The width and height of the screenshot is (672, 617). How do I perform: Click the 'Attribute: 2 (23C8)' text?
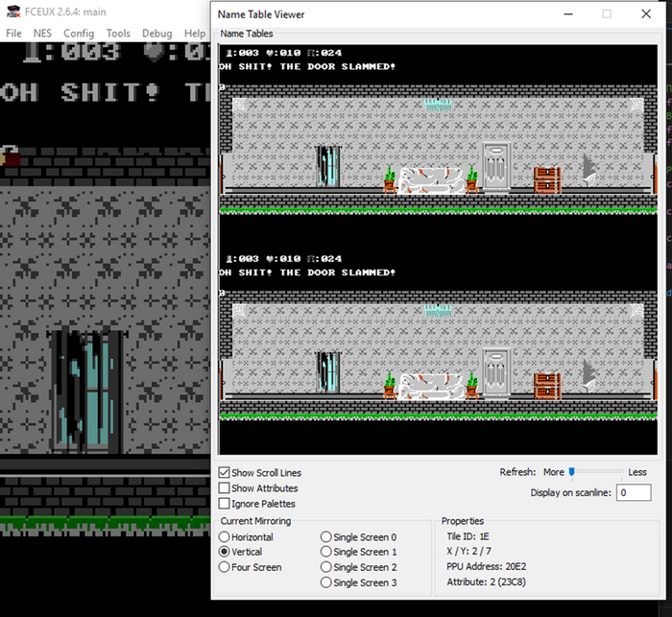pos(487,581)
